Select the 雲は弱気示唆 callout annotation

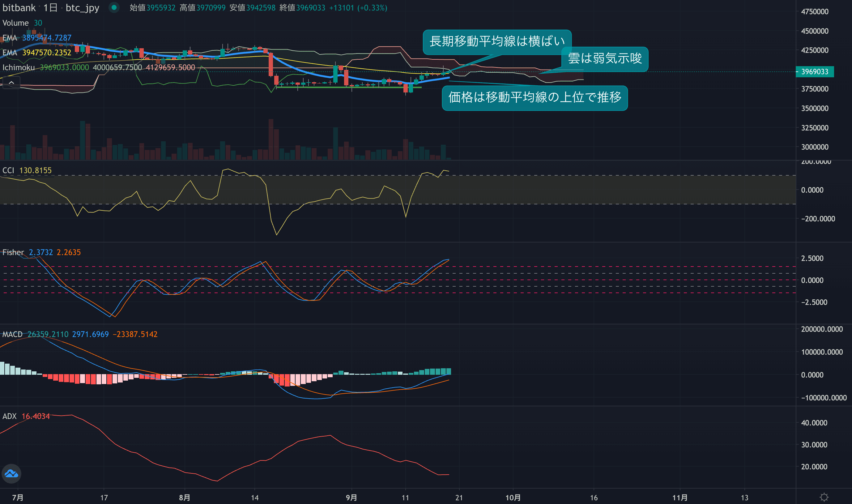(x=604, y=58)
